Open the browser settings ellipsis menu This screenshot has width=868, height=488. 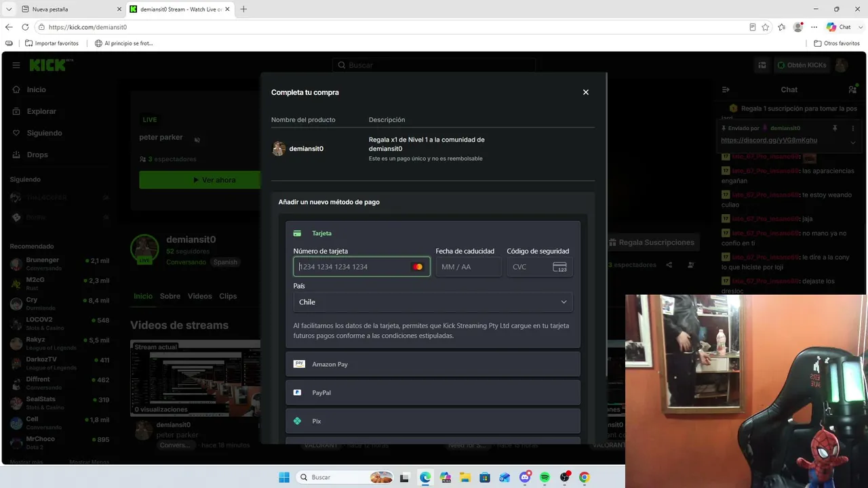coord(813,27)
